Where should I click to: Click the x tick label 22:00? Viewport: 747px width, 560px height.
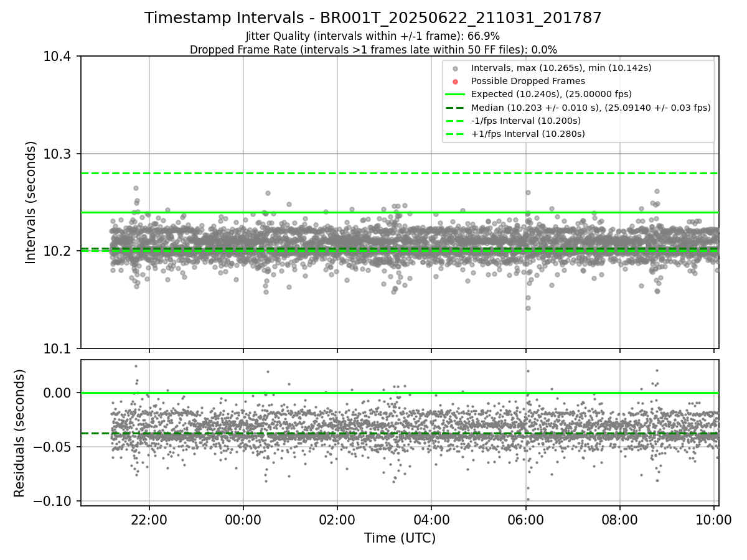pyautogui.click(x=149, y=520)
